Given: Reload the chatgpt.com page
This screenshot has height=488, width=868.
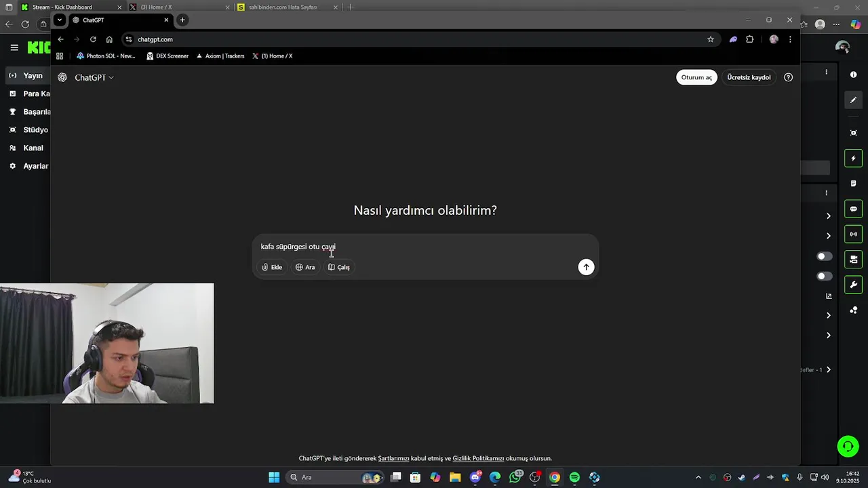Looking at the screenshot, I should pyautogui.click(x=93, y=39).
